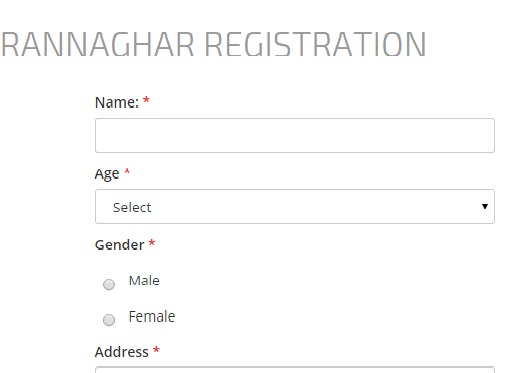Click the Address input field edge
525x373 pixels.
click(295, 370)
